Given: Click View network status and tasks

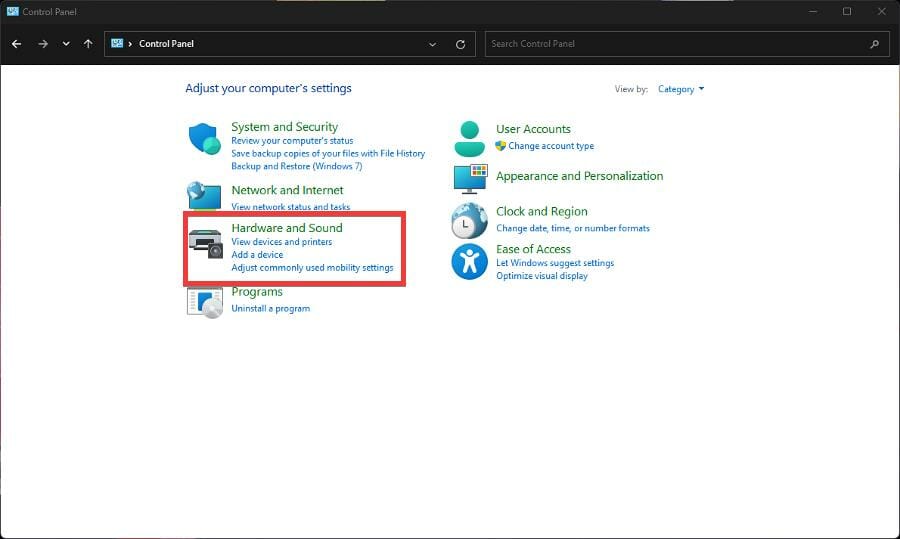Looking at the screenshot, I should (x=290, y=207).
